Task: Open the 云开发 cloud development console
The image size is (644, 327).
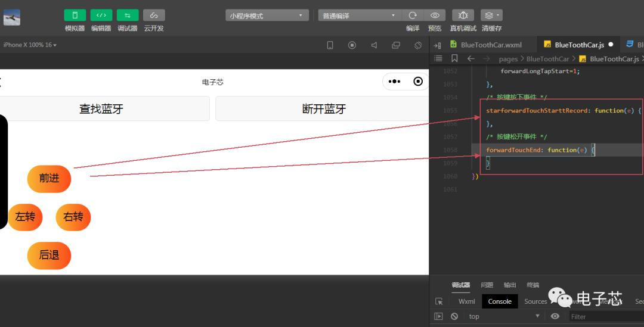Action: (154, 15)
